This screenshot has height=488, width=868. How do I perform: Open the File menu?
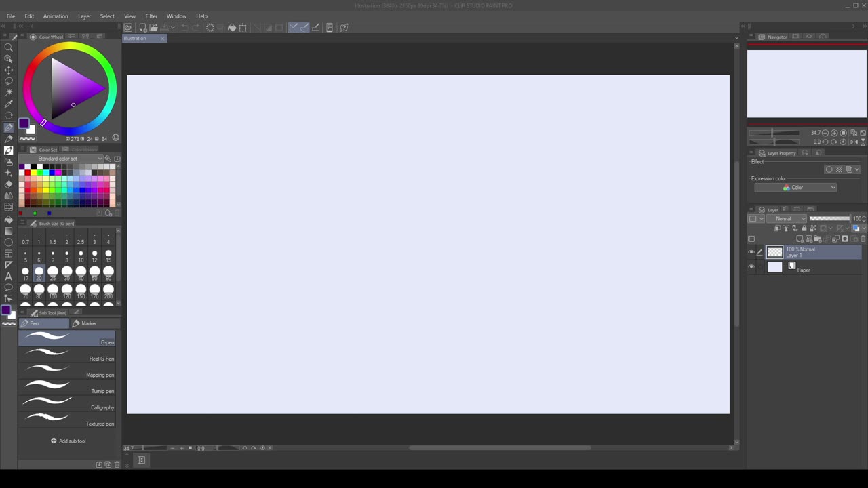pyautogui.click(x=11, y=16)
